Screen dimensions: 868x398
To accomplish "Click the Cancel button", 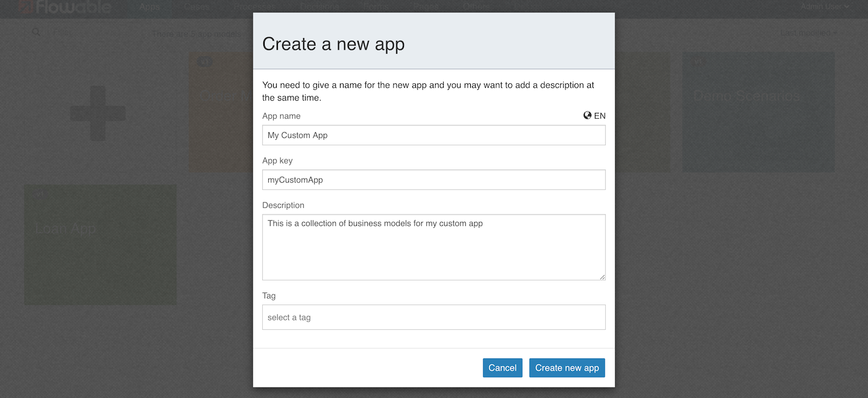I will [502, 367].
